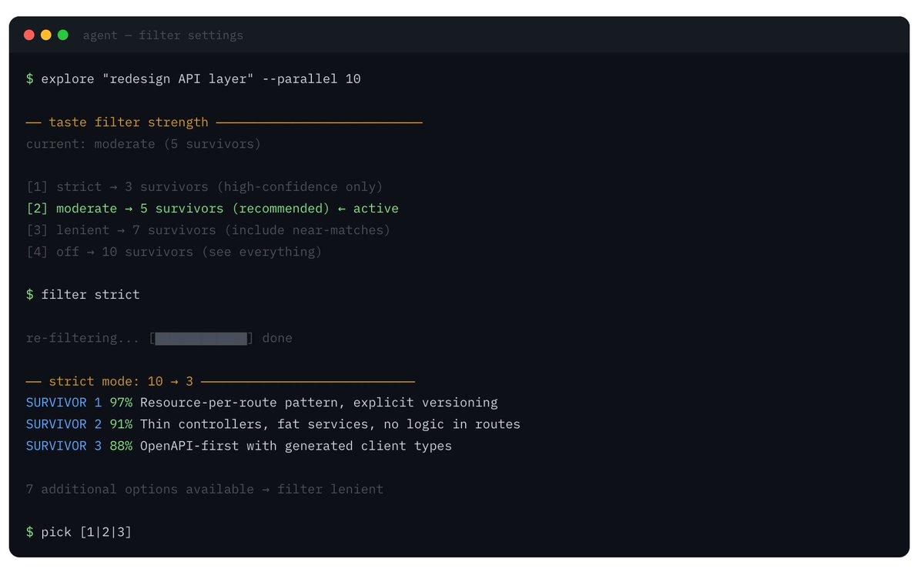Click the red close window dot
The height and width of the screenshot is (569, 924).
29,35
